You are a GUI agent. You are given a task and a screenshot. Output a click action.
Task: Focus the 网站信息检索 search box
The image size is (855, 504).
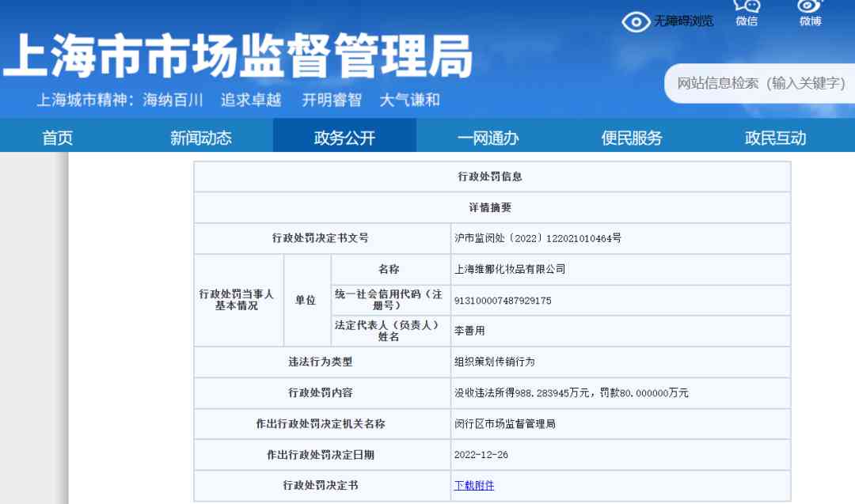point(760,83)
